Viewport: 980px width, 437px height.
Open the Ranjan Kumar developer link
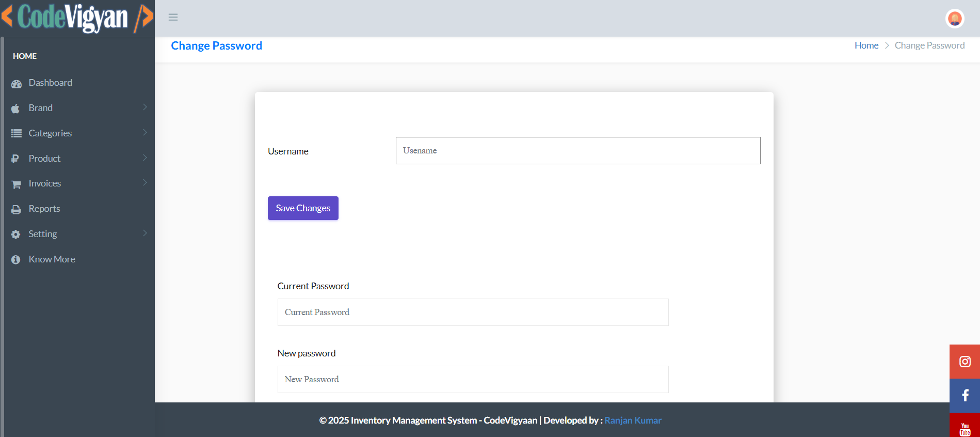tap(633, 420)
